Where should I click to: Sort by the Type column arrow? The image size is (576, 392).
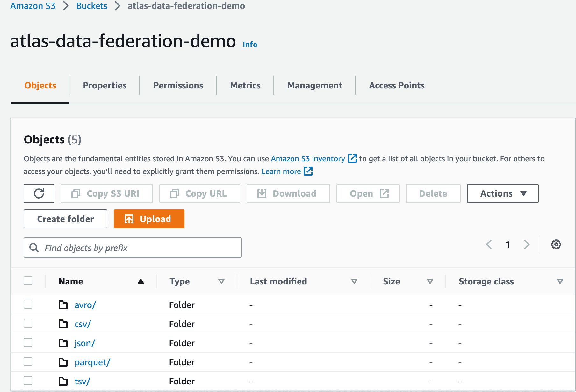pyautogui.click(x=221, y=281)
